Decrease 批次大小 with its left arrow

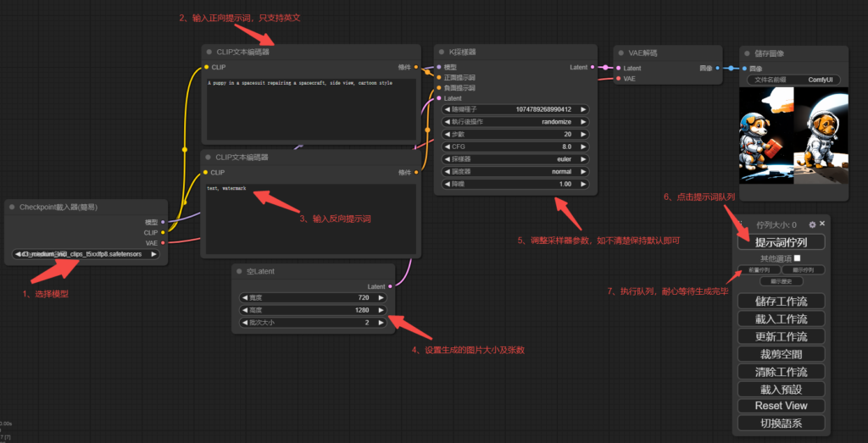pyautogui.click(x=245, y=323)
